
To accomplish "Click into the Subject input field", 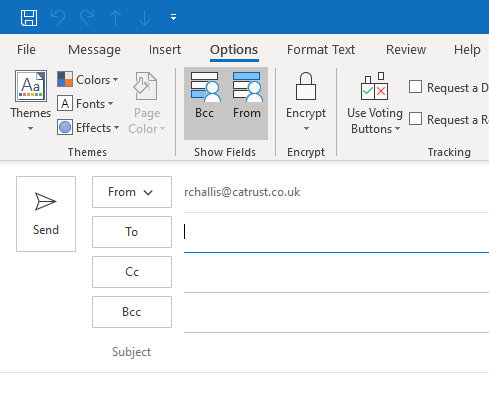I will [336, 352].
